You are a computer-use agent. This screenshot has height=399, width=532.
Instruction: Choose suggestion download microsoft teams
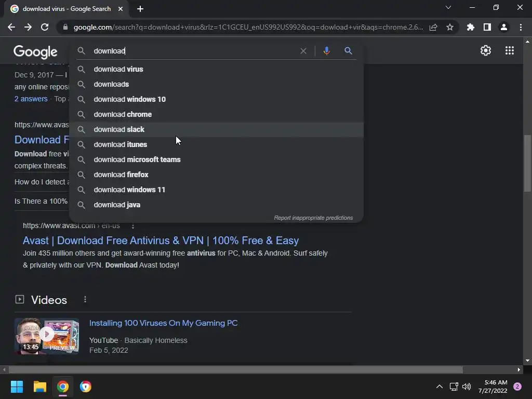coord(217,159)
